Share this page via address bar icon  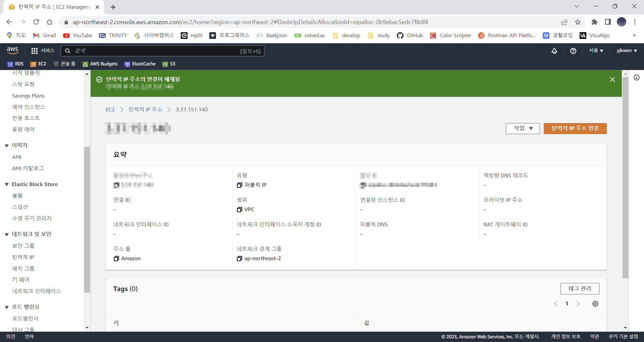click(565, 22)
